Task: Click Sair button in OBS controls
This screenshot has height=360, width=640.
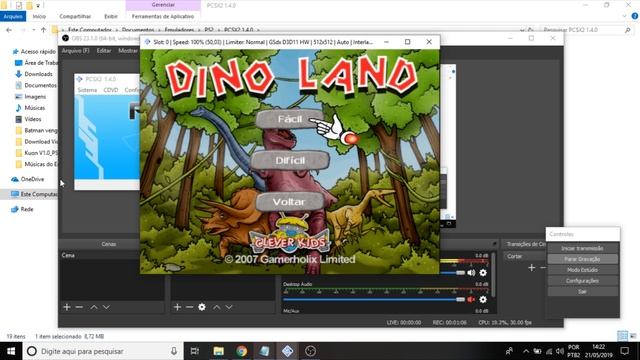Action: (x=582, y=291)
